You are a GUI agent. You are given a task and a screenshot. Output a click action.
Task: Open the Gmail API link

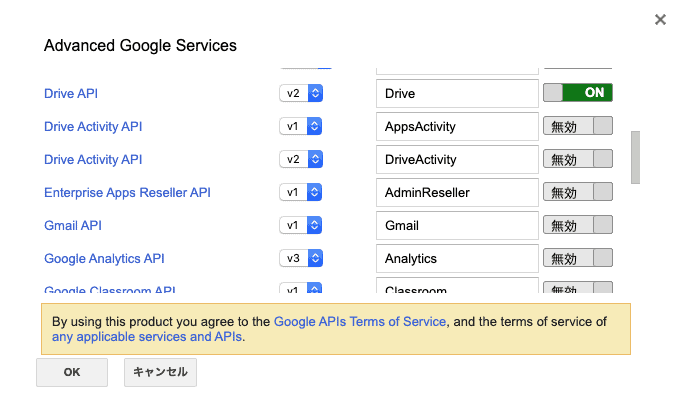tap(73, 225)
